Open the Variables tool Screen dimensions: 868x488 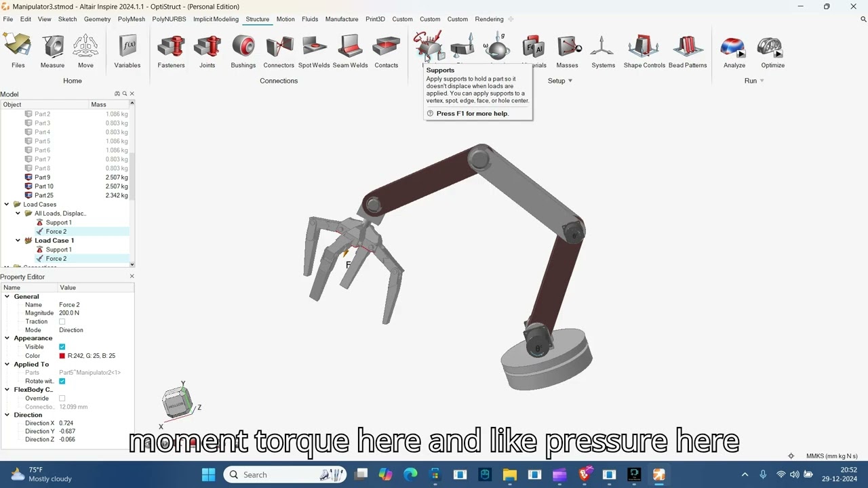click(127, 51)
